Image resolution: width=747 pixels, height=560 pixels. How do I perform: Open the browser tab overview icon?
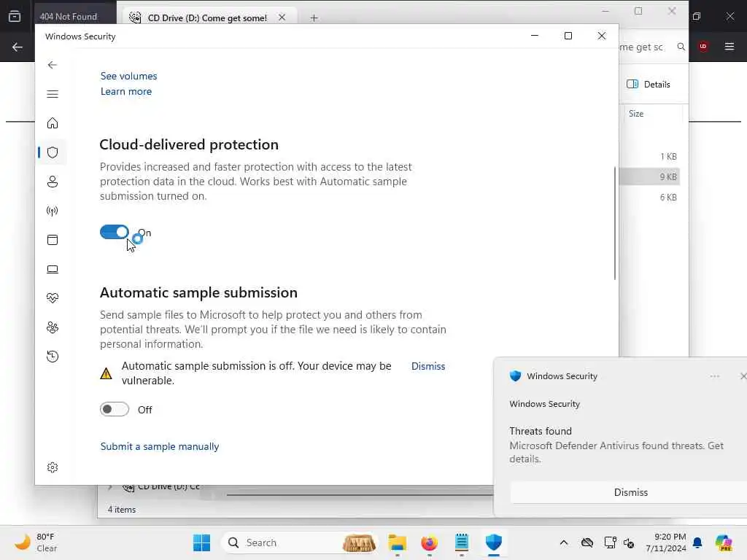(15, 17)
